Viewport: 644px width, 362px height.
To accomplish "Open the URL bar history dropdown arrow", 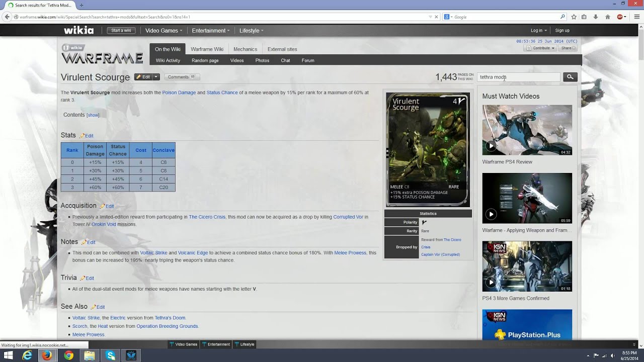I will point(430,17).
